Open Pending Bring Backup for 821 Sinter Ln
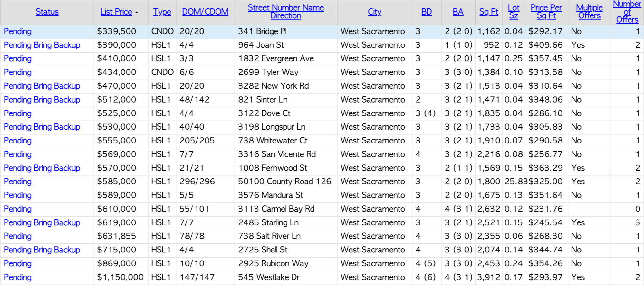 42,100
